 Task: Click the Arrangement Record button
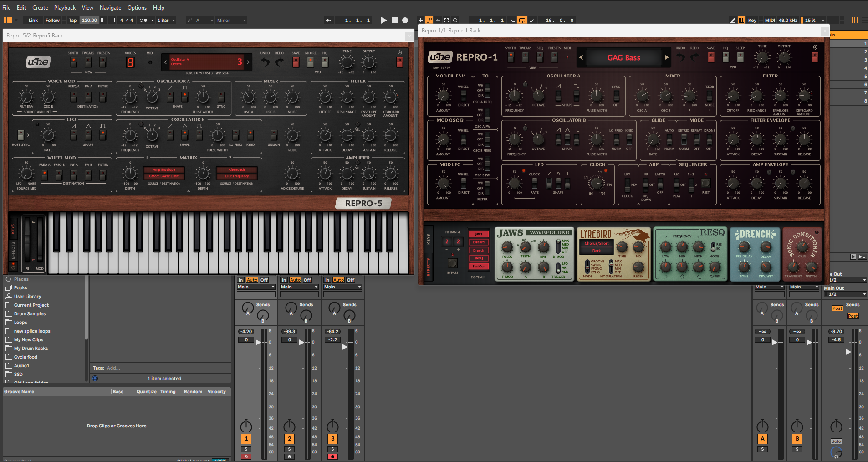click(405, 20)
